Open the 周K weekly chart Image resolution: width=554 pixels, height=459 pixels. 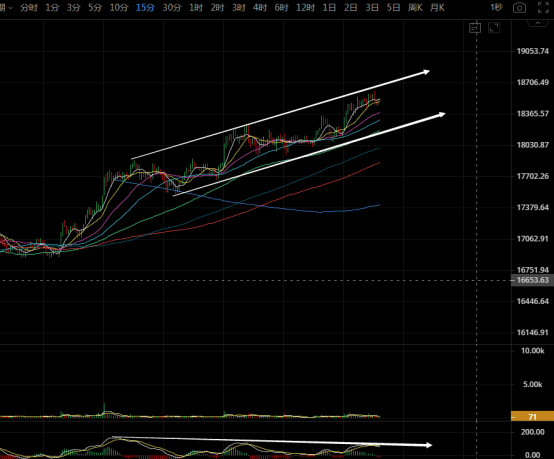(x=415, y=7)
